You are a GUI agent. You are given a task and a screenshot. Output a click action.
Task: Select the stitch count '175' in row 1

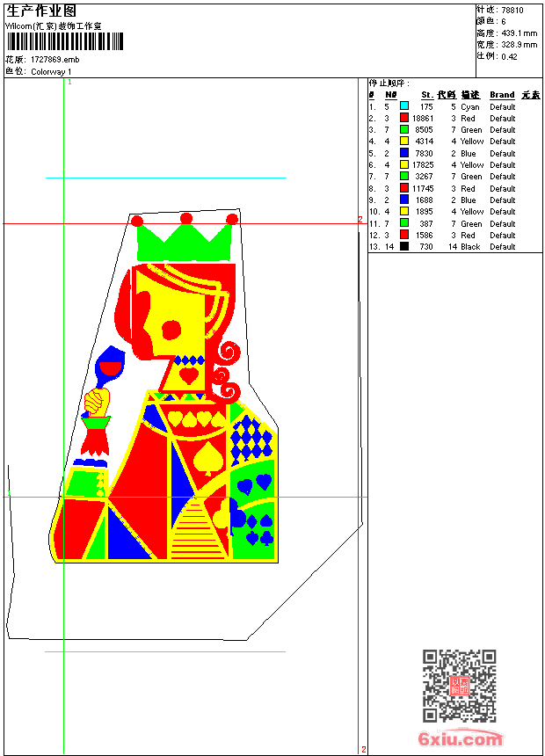pos(426,107)
